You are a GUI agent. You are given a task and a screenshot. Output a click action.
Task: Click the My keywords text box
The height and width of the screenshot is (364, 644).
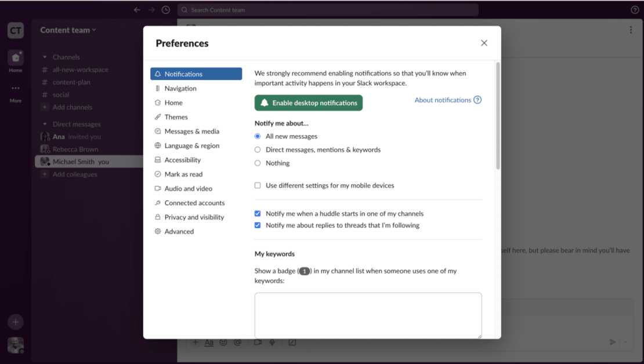coord(368,315)
